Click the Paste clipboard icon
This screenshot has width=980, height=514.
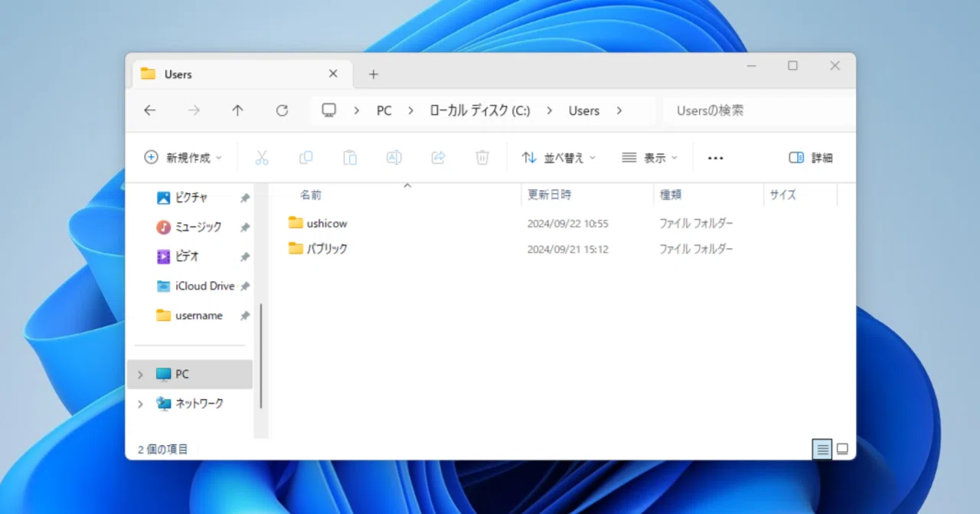(350, 158)
